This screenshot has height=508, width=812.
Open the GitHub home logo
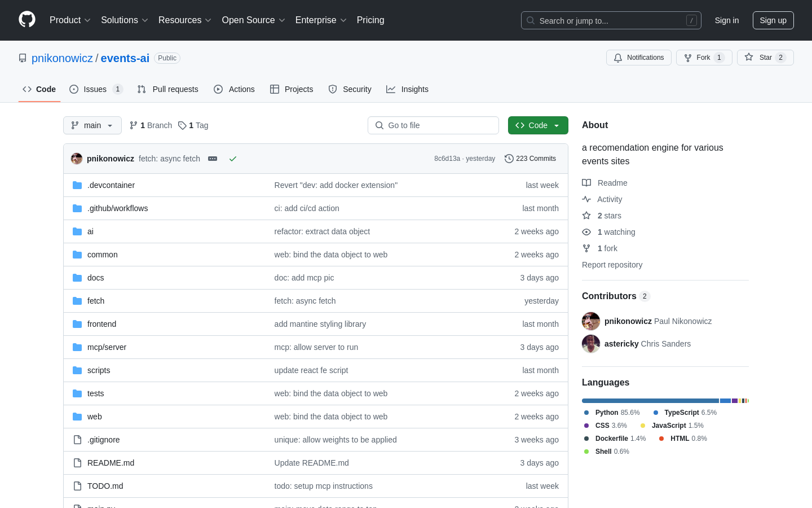click(x=27, y=20)
